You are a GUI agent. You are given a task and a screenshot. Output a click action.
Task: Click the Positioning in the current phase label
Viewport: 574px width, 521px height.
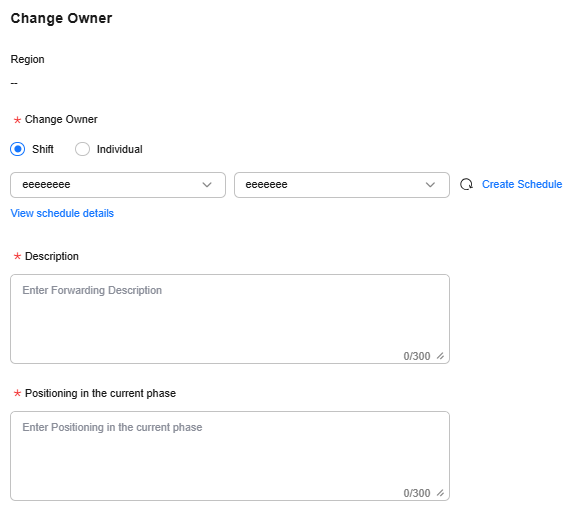[100, 393]
